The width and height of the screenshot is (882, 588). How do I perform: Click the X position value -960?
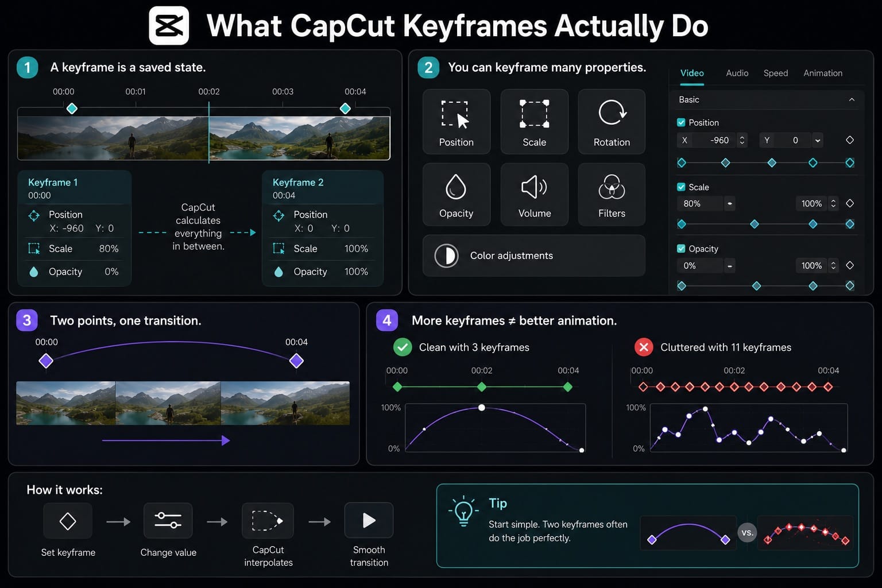719,140
